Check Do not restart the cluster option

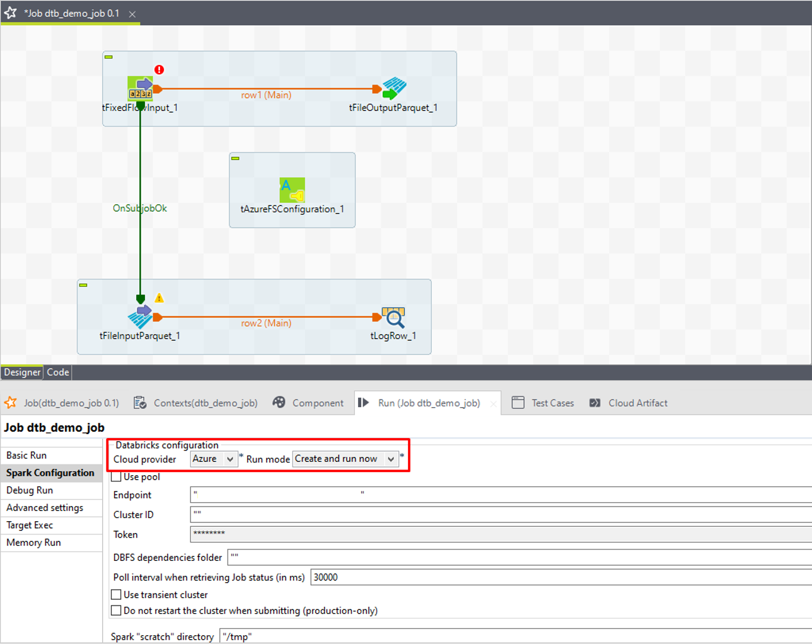[x=116, y=611]
